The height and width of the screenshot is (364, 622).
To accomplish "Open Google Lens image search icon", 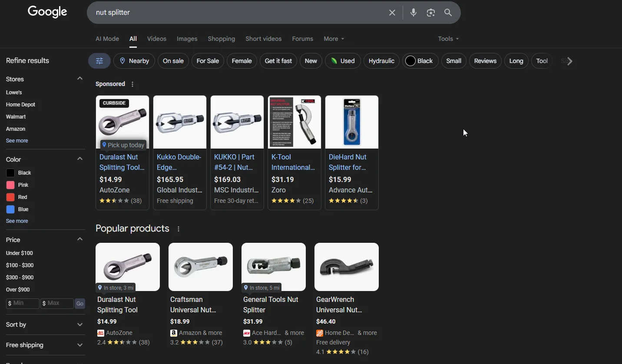I will coord(430,13).
